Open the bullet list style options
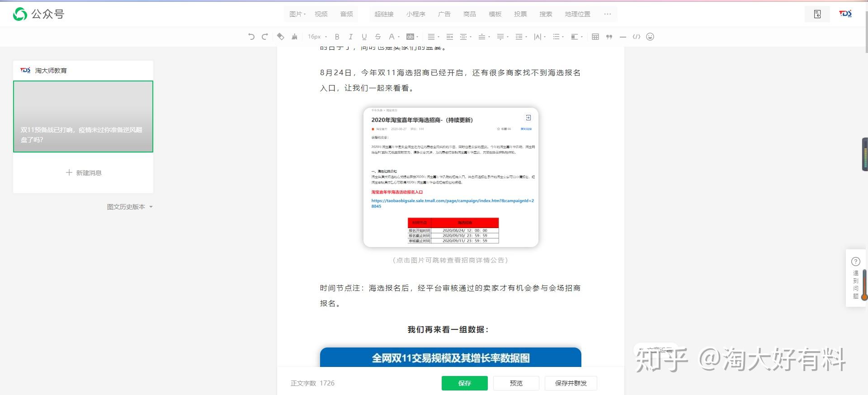 [558, 37]
